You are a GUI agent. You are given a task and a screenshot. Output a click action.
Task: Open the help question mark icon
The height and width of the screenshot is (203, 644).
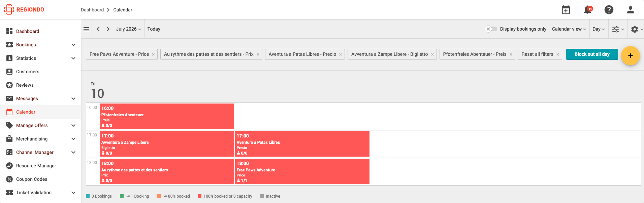609,10
